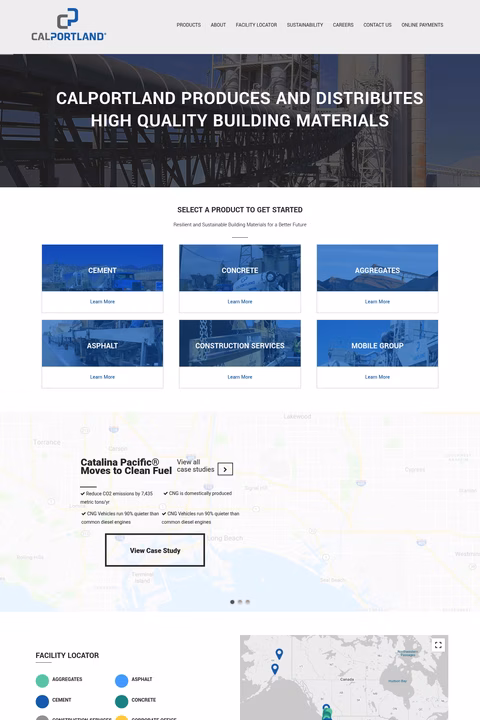Click Learn More under Aggregates
Image resolution: width=480 pixels, height=720 pixels.
377,302
